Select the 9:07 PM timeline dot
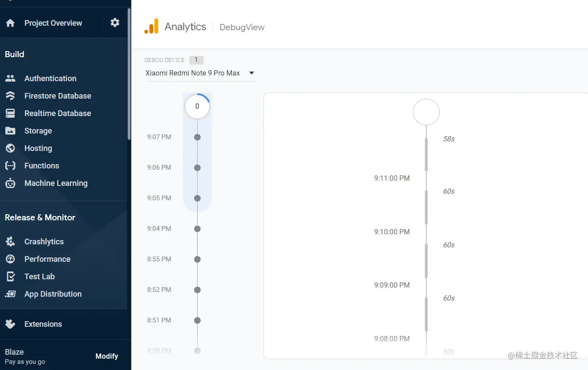 [x=197, y=137]
